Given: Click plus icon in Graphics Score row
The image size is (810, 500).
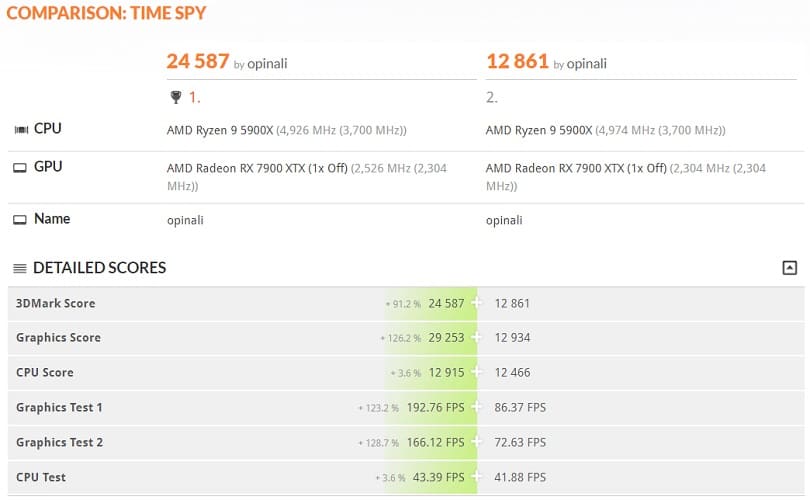Looking at the screenshot, I should (x=476, y=337).
